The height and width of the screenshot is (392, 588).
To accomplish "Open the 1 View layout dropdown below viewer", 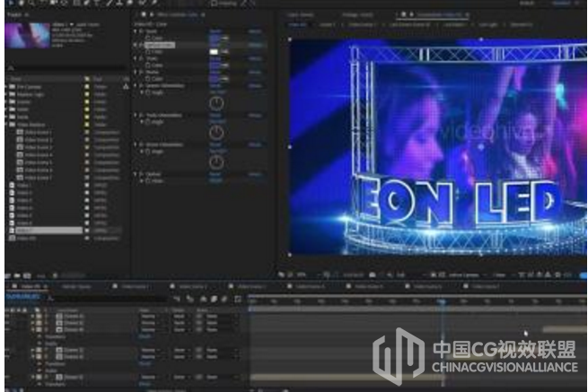I will 501,275.
